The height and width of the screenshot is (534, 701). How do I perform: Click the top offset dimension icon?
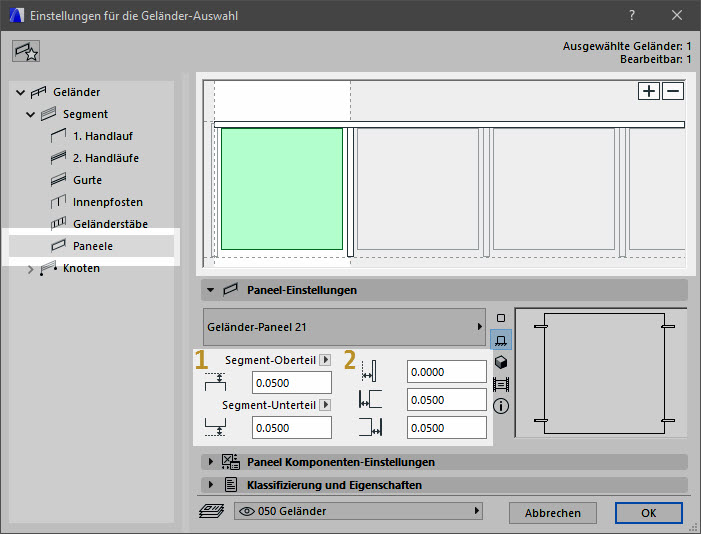[x=215, y=382]
